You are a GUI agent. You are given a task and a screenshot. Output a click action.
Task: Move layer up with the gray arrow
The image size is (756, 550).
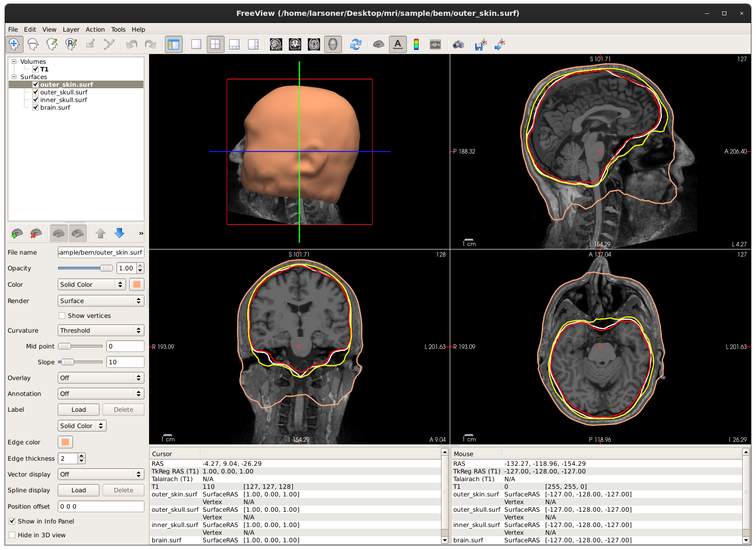101,233
